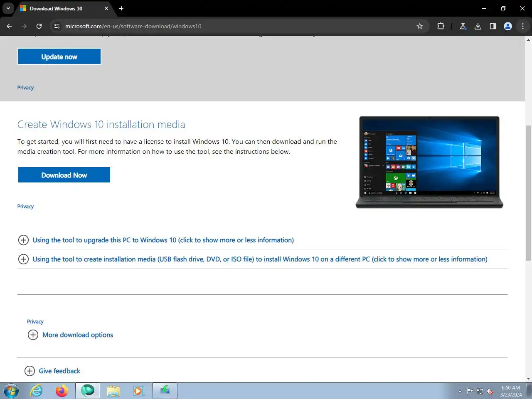
Task: Click the taskbar clock showing 6:50 AM
Action: point(511,391)
